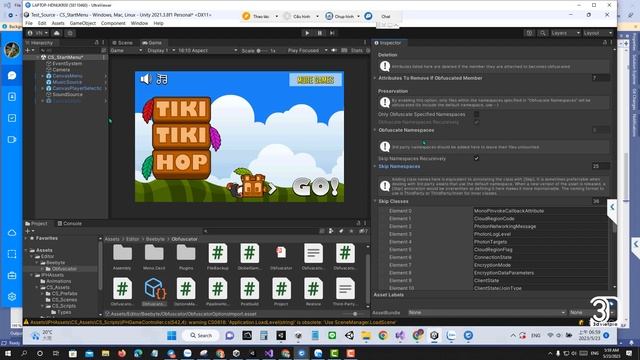Image resolution: width=640 pixels, height=360 pixels.
Task: Open the Layout dropdown
Action: pos(598,33)
